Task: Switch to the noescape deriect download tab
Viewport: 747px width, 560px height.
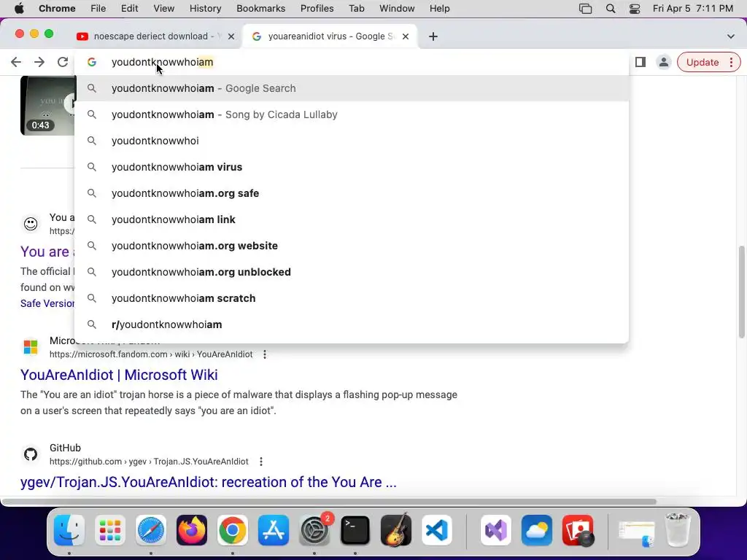Action: tap(153, 36)
